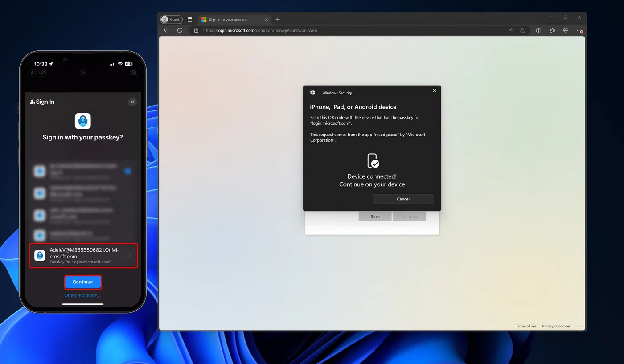Open the tab actions menu icon

pyautogui.click(x=190, y=20)
